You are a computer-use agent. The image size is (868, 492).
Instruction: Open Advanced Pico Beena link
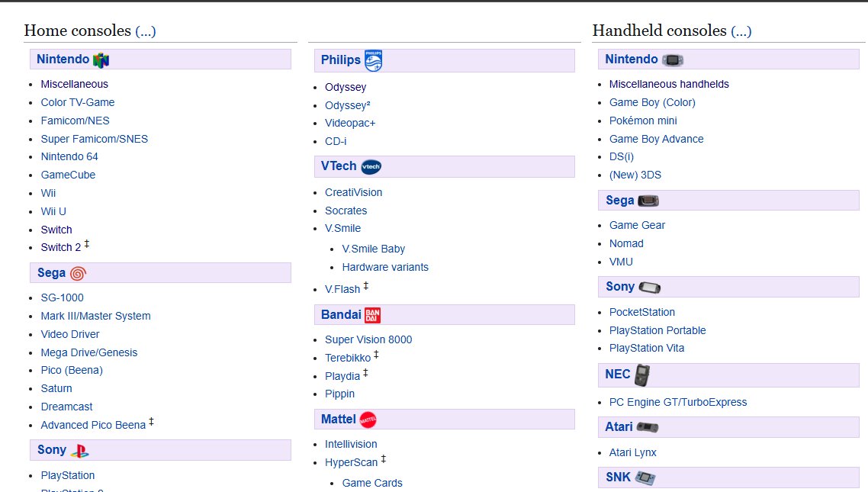pos(94,425)
